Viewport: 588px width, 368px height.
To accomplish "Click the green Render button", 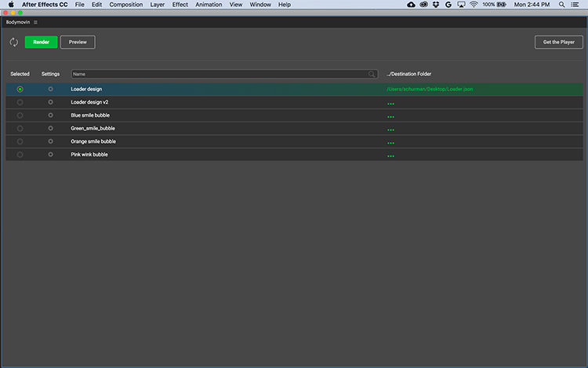I will [42, 42].
